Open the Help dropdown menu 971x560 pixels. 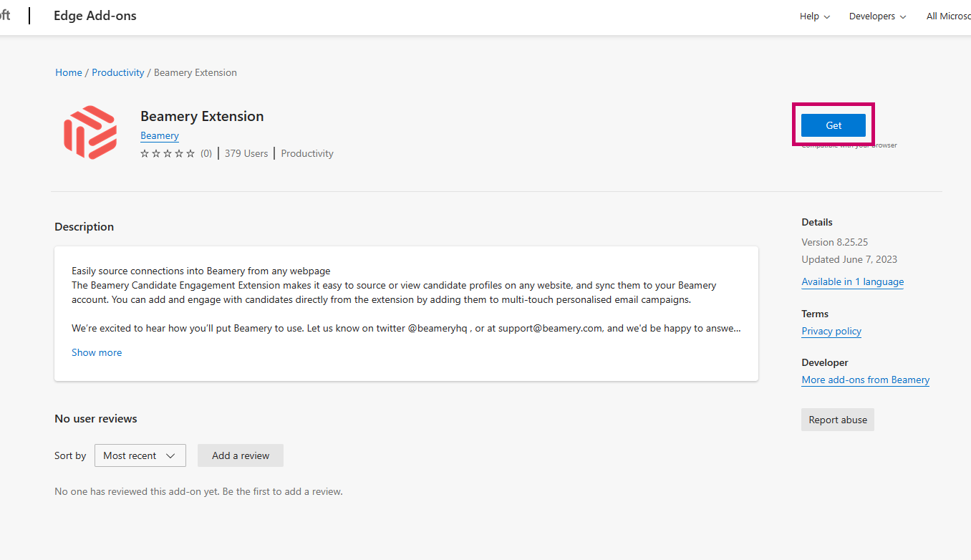pyautogui.click(x=815, y=16)
